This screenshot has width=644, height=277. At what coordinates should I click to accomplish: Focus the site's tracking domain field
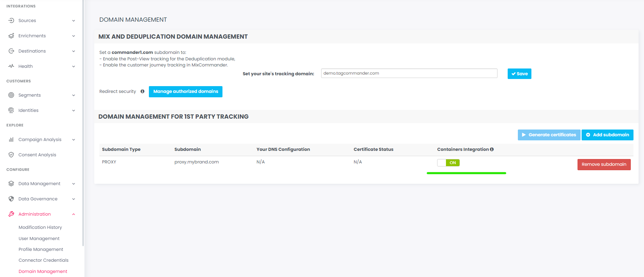(x=409, y=74)
